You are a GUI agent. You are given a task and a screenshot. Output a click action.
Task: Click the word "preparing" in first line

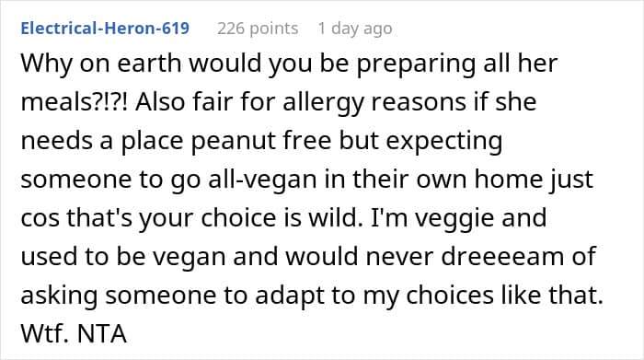click(x=416, y=65)
